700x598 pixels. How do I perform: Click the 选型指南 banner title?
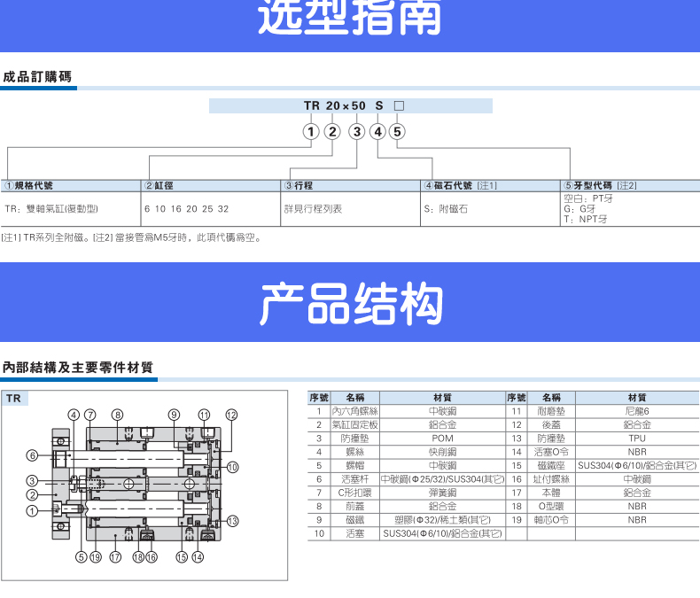[x=349, y=19]
